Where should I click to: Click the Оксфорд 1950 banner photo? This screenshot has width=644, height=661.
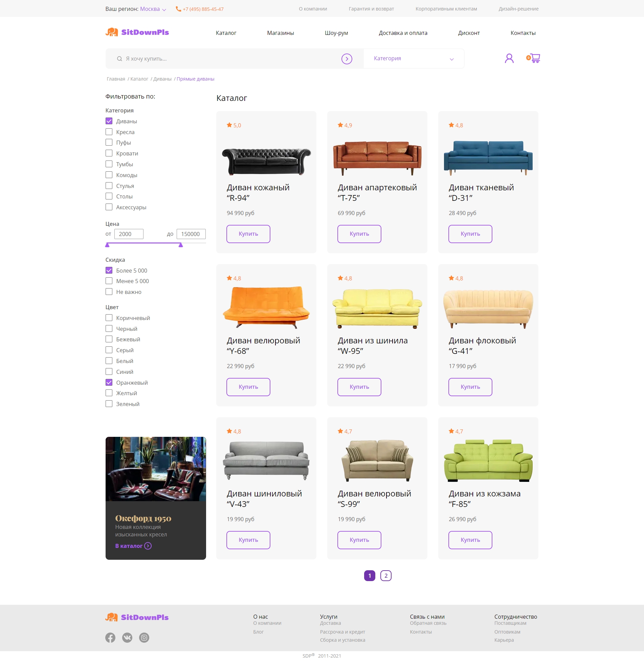click(156, 469)
